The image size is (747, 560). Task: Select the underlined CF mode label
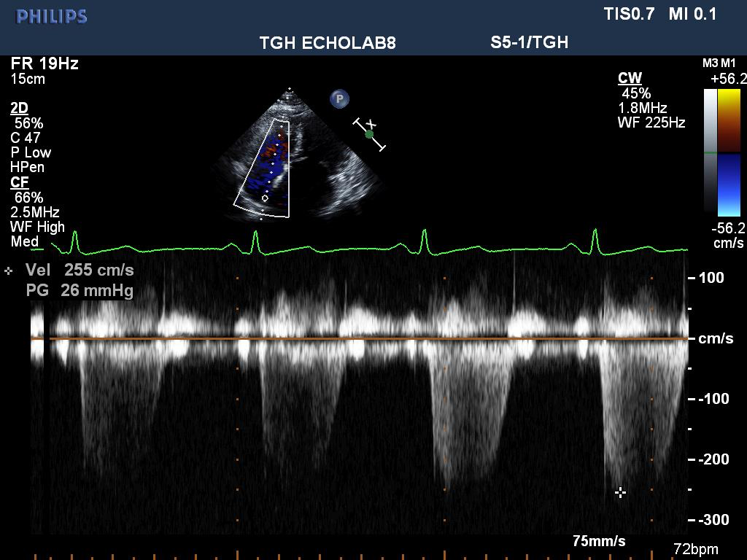20,182
